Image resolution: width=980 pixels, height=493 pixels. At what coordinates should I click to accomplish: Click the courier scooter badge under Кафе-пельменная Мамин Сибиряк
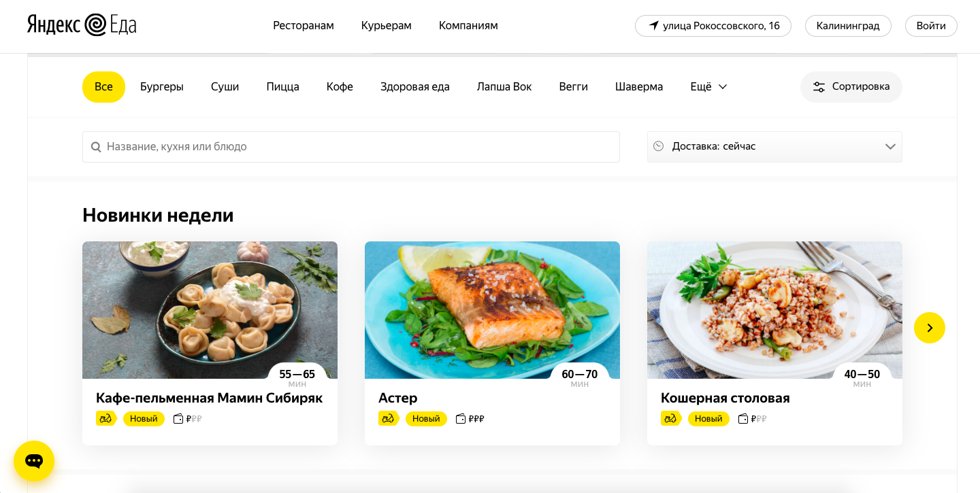pyautogui.click(x=105, y=418)
